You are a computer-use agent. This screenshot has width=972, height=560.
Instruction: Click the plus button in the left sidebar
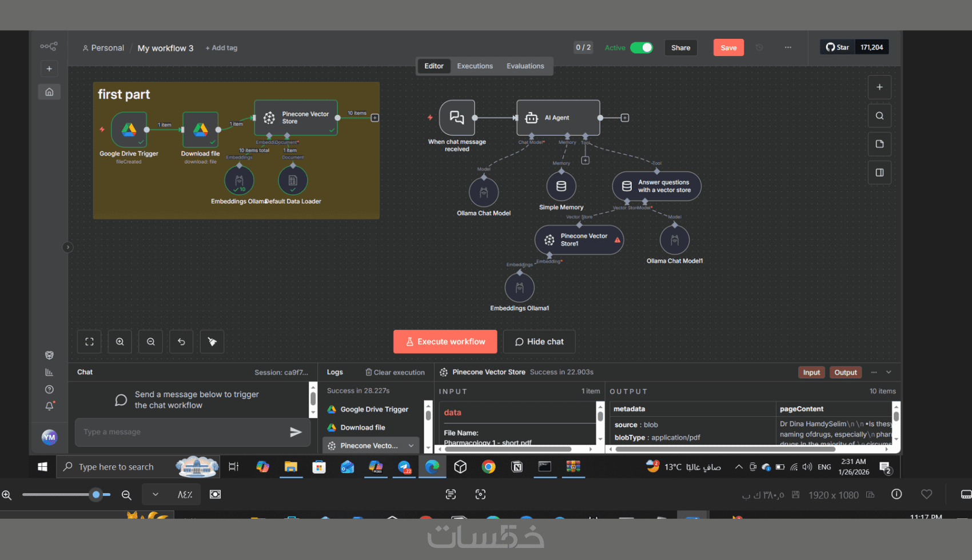pos(49,69)
